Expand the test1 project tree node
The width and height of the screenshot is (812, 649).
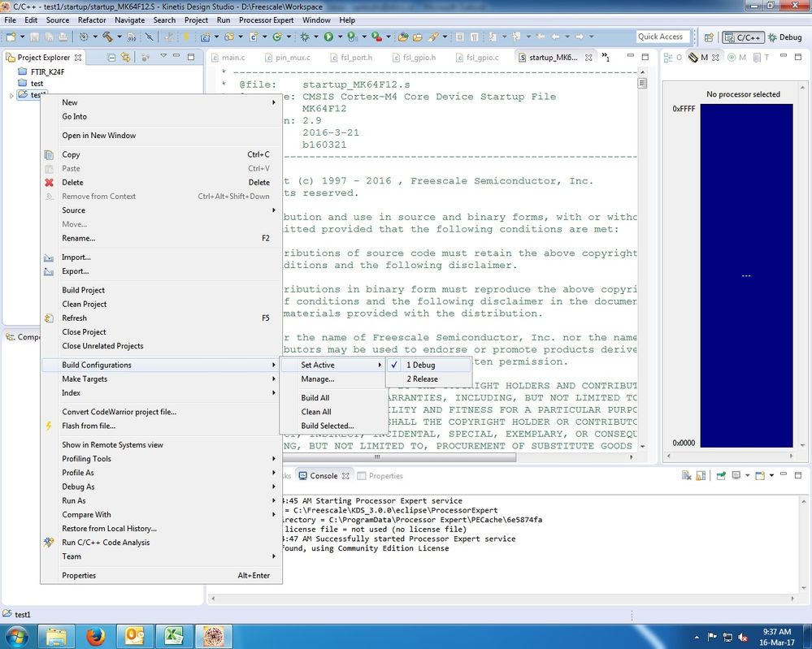[11, 95]
